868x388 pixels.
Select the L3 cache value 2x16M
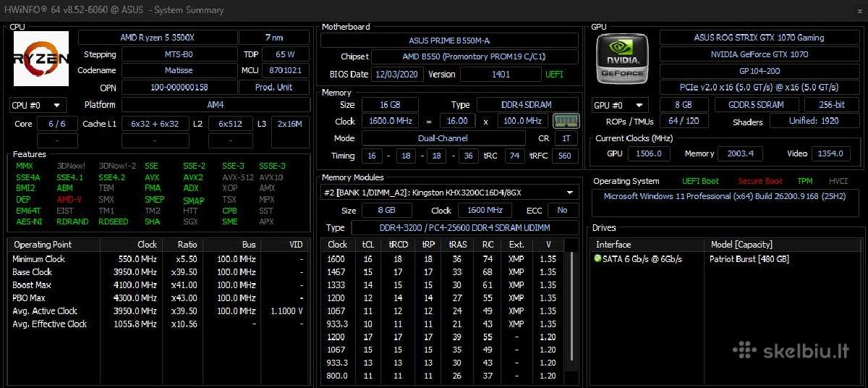tap(290, 124)
